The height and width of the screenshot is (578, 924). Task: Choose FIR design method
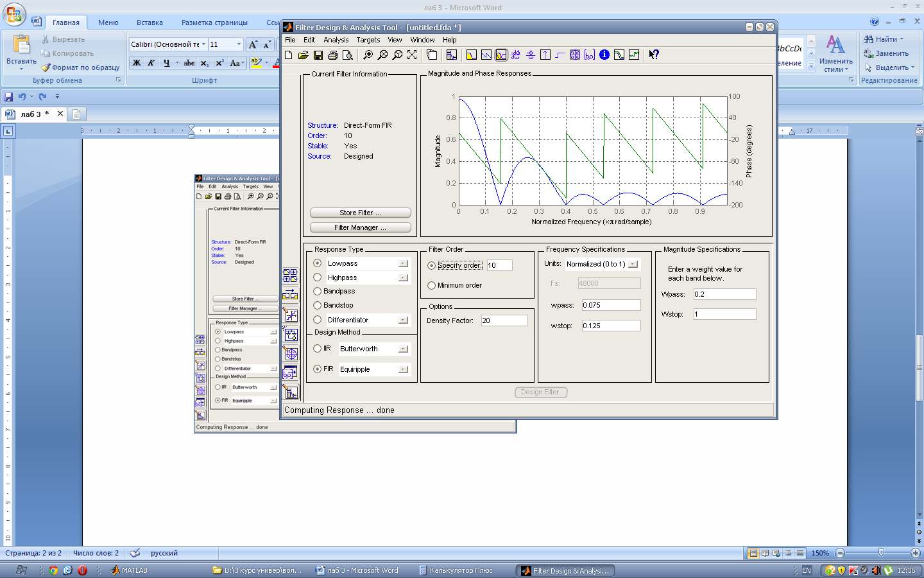[x=318, y=369]
